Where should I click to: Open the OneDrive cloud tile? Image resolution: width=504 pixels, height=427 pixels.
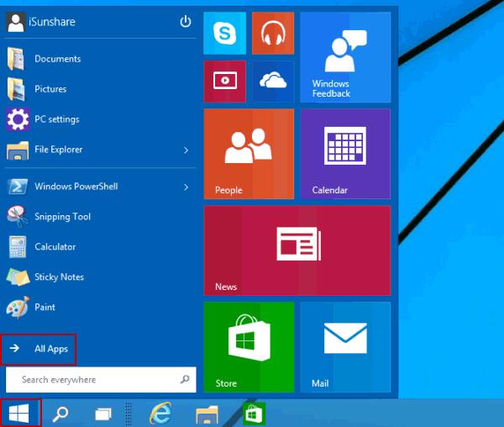273,82
